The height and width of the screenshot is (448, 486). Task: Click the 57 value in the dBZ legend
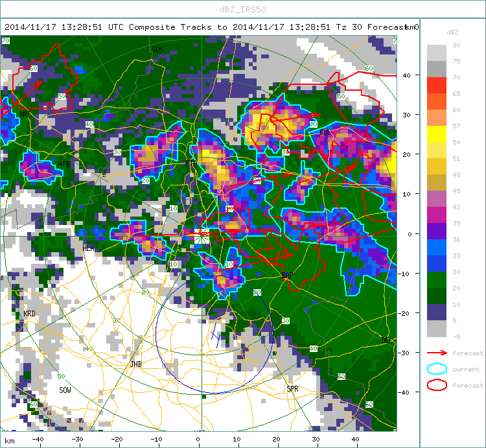click(456, 126)
